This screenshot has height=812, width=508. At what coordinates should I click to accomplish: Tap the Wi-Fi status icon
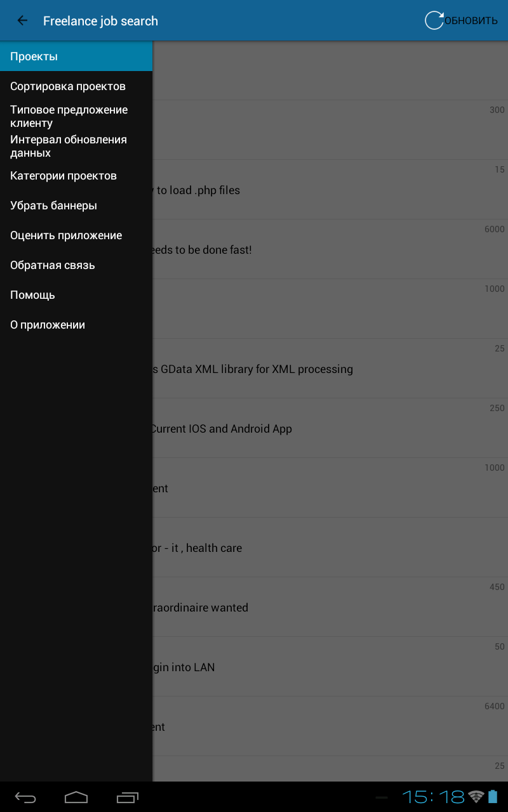pos(476,797)
